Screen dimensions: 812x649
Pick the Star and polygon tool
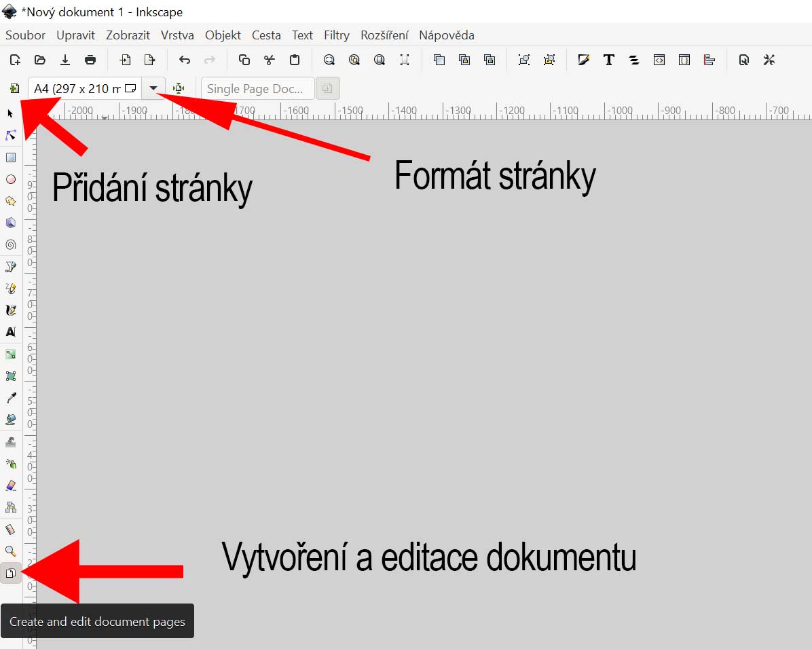(11, 201)
